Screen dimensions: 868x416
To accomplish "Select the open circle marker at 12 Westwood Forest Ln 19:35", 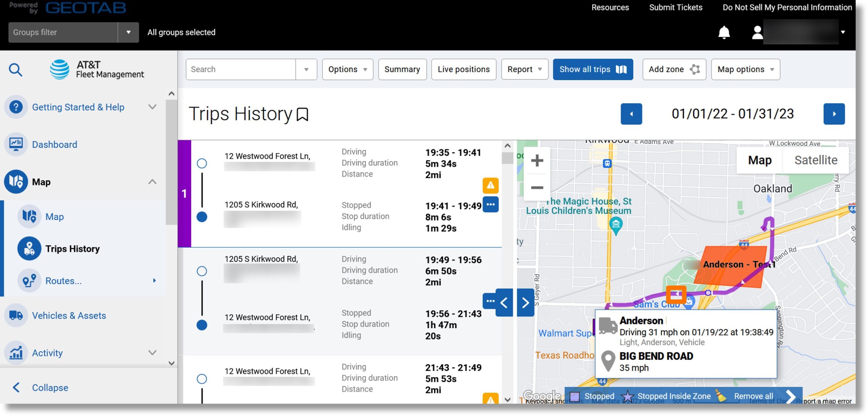I will point(202,163).
